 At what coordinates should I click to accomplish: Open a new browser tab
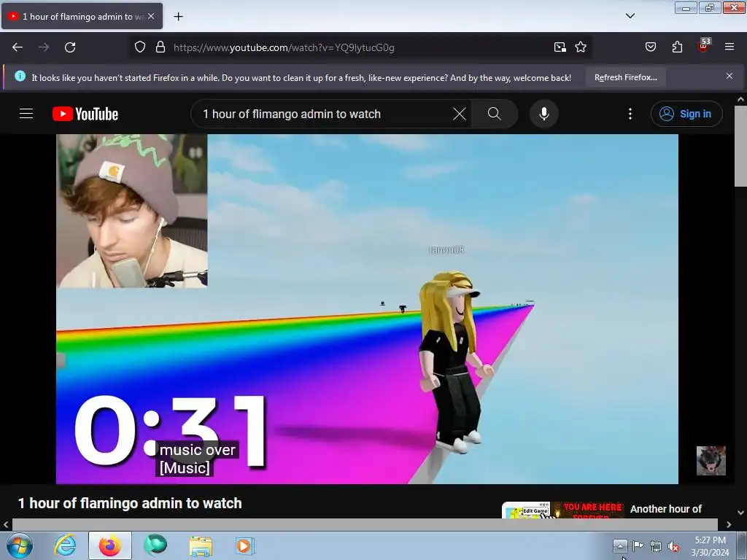(178, 17)
